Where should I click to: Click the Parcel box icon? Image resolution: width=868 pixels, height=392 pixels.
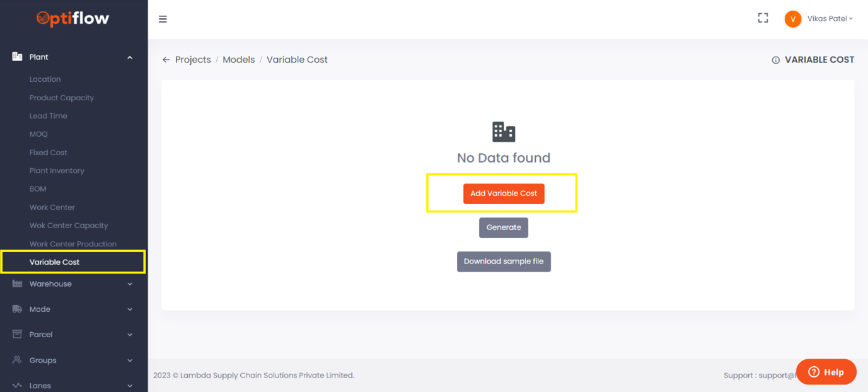[17, 335]
